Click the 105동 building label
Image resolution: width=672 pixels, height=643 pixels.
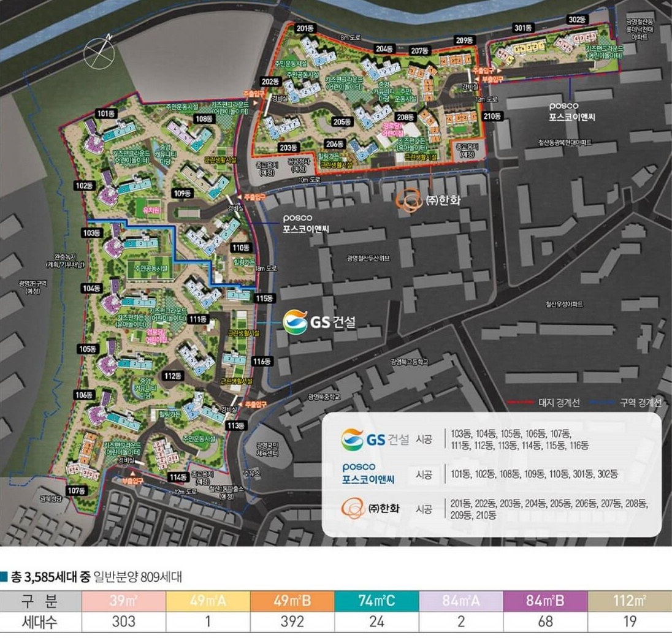(88, 349)
